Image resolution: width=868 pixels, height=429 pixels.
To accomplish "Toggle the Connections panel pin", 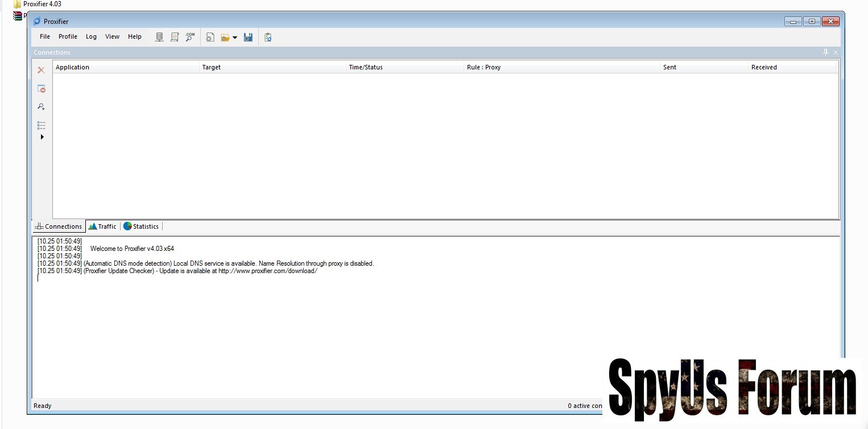I will 826,52.
